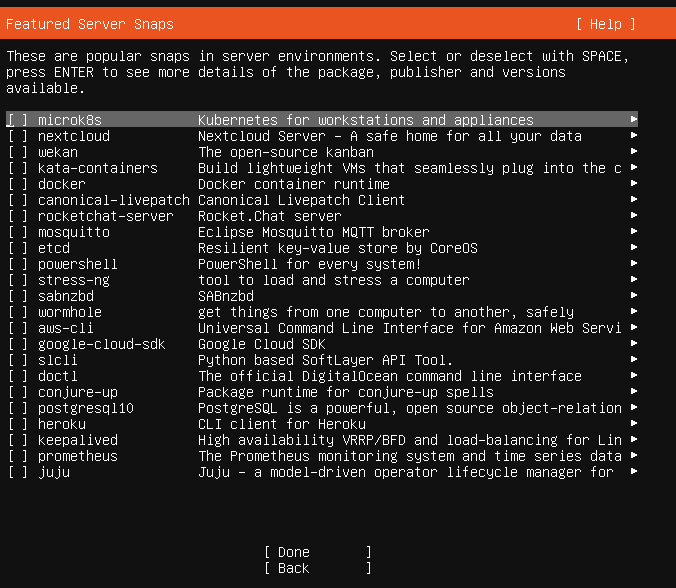Viewport: 676px width, 588px height.
Task: Select the wekan snap checkbox
Action: (18, 152)
